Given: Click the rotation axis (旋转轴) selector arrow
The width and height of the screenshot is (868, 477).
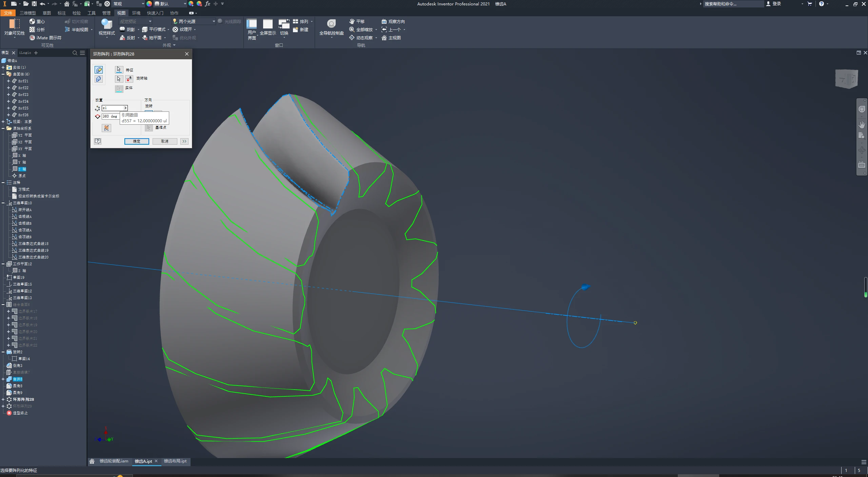Looking at the screenshot, I should 119,79.
